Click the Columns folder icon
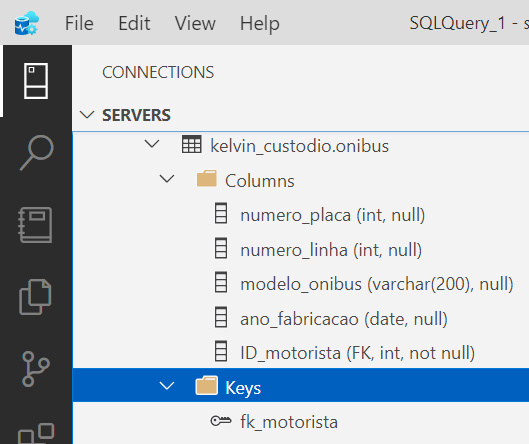 (x=206, y=178)
